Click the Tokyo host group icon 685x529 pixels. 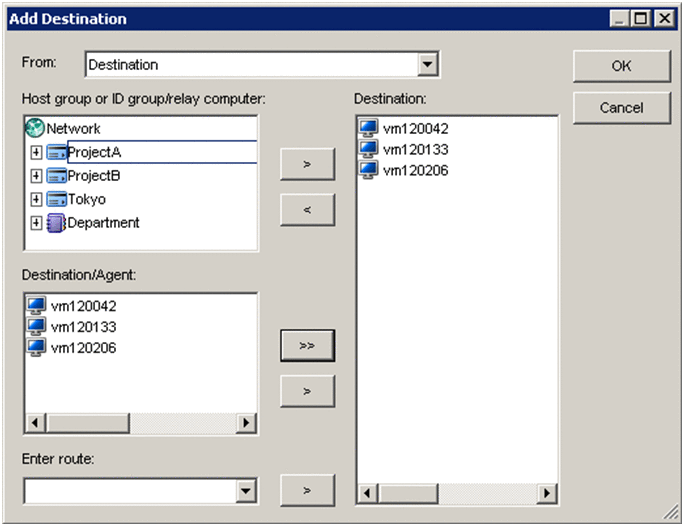point(56,199)
